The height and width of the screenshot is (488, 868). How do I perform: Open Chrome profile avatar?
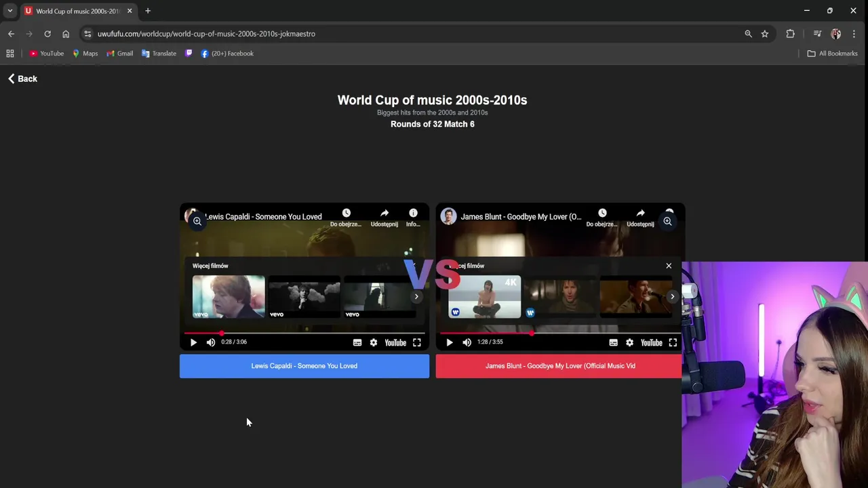coord(835,34)
